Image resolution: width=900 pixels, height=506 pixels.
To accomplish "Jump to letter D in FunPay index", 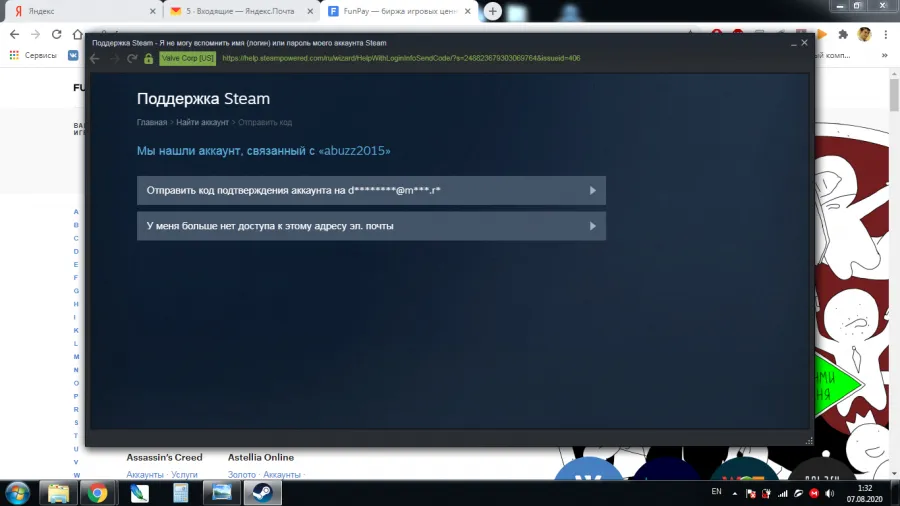I will 76,251.
